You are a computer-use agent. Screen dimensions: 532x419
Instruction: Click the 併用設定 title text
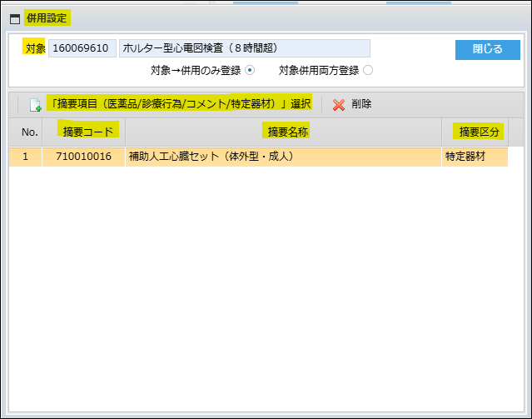pyautogui.click(x=47, y=18)
